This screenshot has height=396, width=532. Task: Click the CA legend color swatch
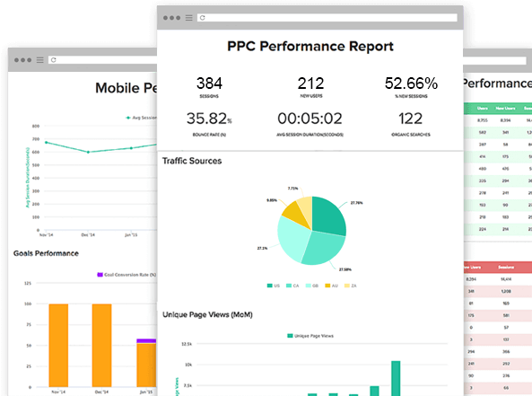[289, 286]
